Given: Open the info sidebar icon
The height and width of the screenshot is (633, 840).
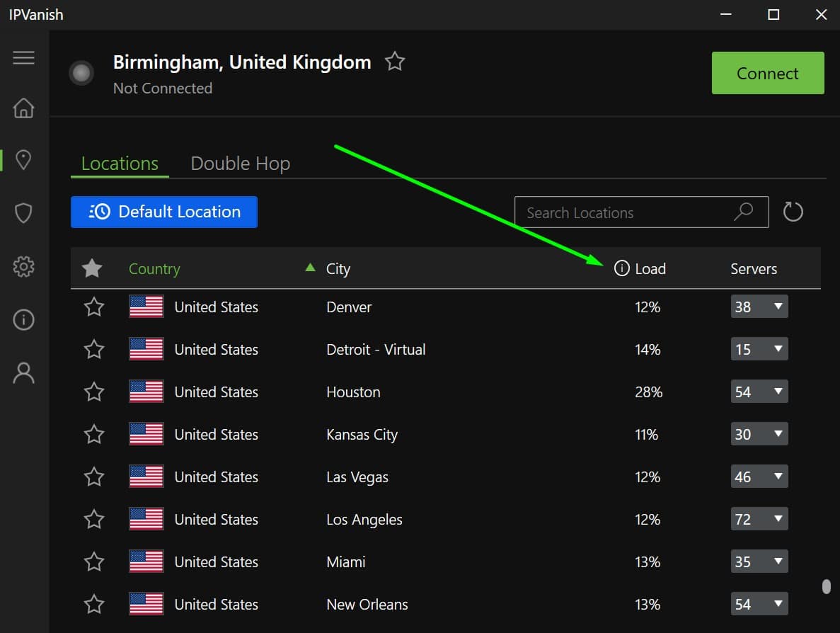Looking at the screenshot, I should point(23,320).
